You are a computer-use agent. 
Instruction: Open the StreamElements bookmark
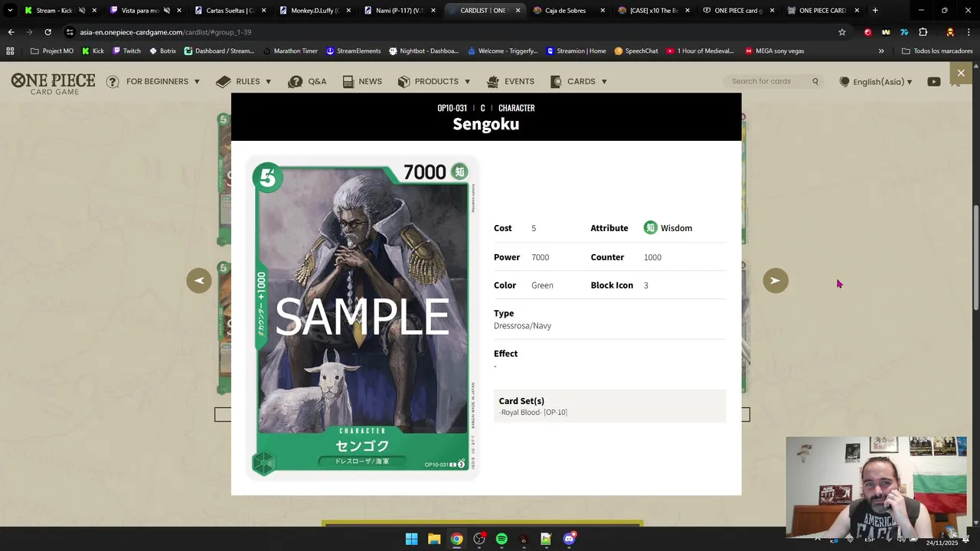coord(353,51)
